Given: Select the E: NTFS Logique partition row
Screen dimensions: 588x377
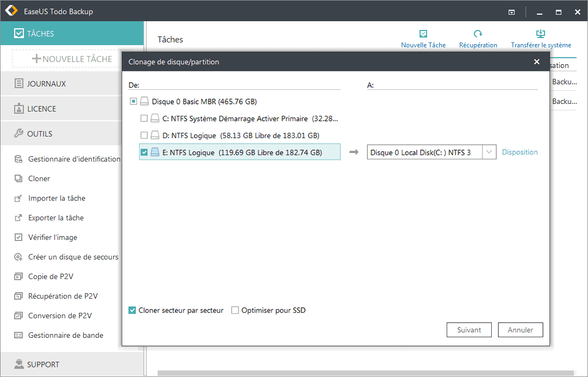Looking at the screenshot, I should pos(240,152).
